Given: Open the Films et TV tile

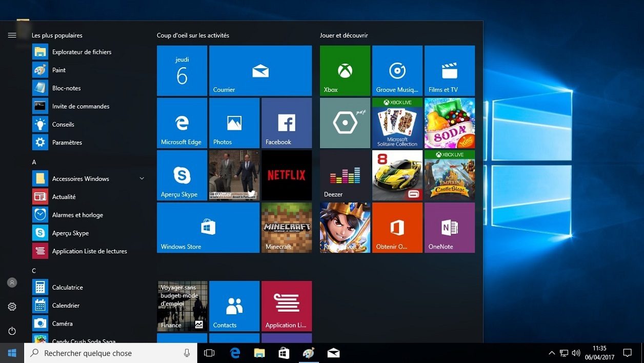Looking at the screenshot, I should pyautogui.click(x=450, y=71).
